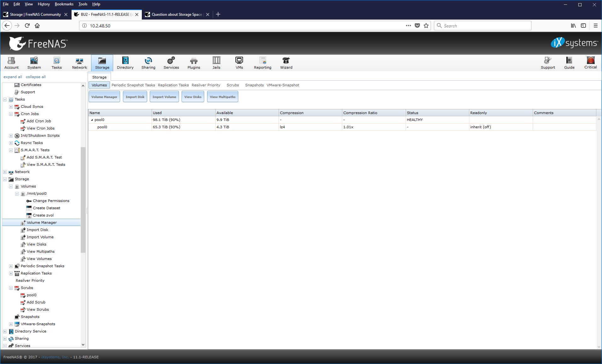Open the Tasks toolbar icon
The width and height of the screenshot is (602, 364).
coord(57,63)
